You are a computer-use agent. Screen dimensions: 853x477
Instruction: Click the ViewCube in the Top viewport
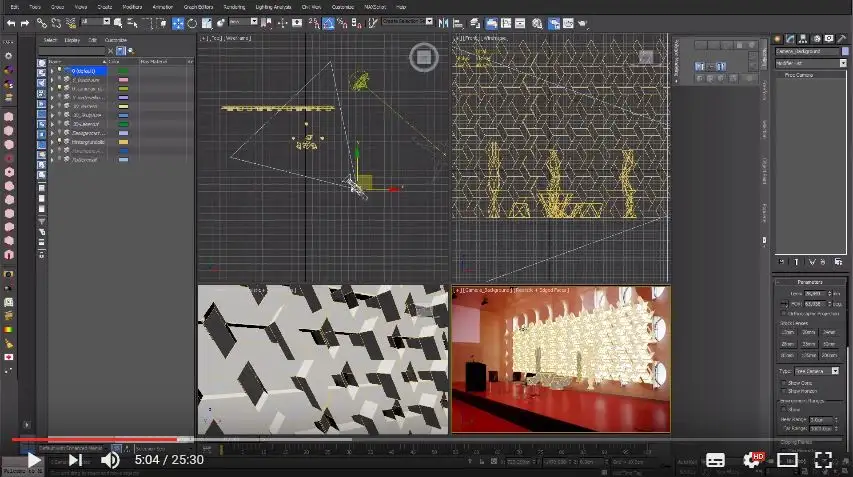(x=424, y=57)
